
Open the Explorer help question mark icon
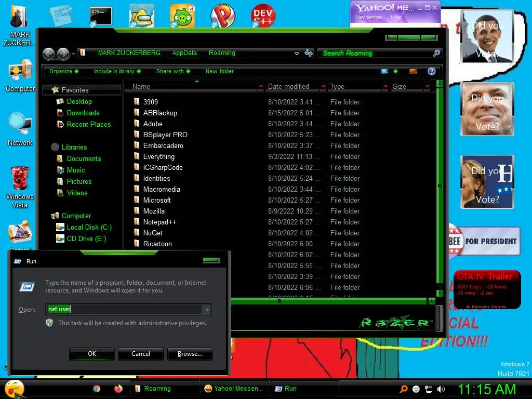pyautogui.click(x=432, y=71)
